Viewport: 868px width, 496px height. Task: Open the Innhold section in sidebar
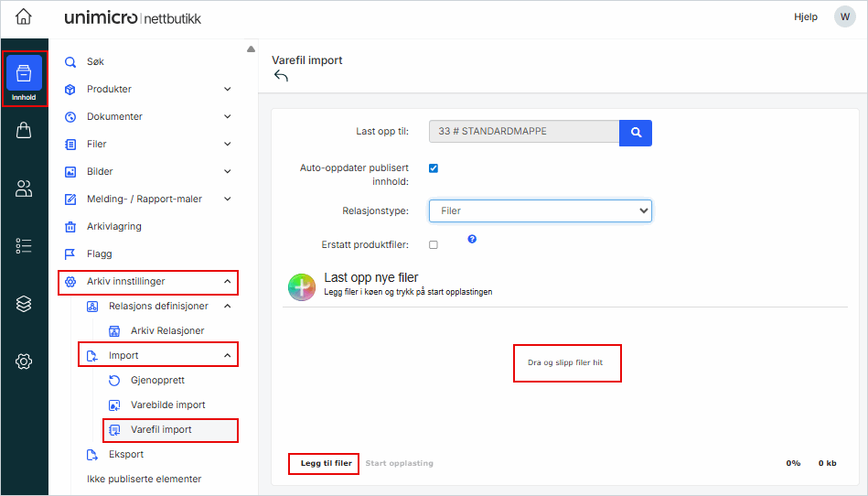pyautogui.click(x=24, y=79)
